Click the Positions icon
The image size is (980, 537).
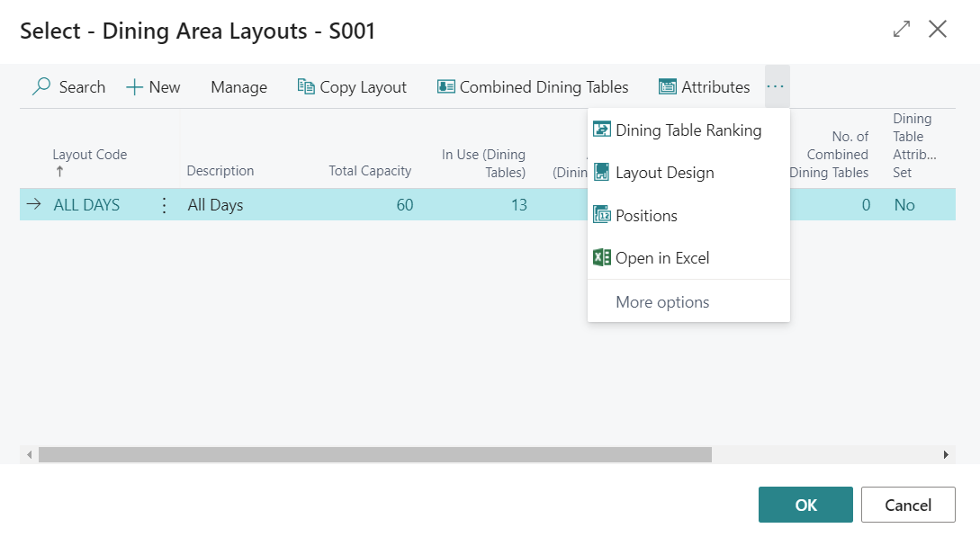pyautogui.click(x=602, y=216)
